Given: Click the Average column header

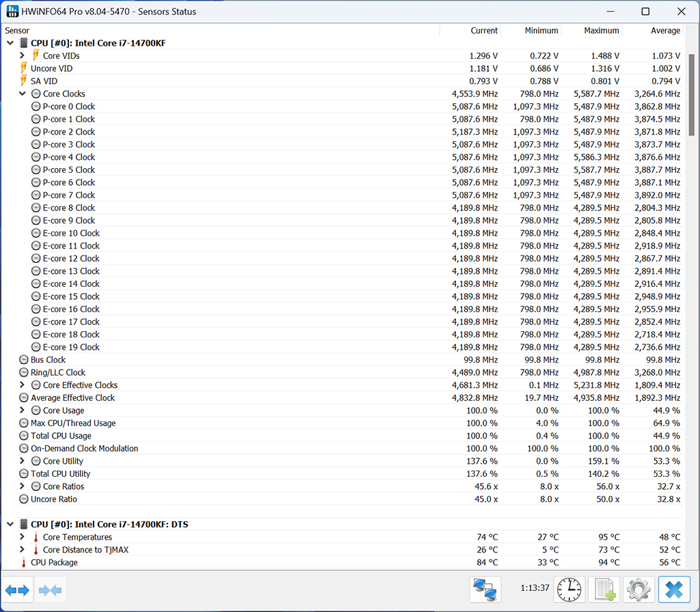Looking at the screenshot, I should [x=653, y=30].
